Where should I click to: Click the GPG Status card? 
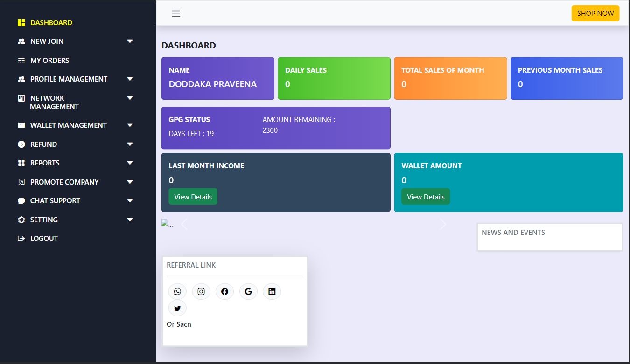coord(275,128)
